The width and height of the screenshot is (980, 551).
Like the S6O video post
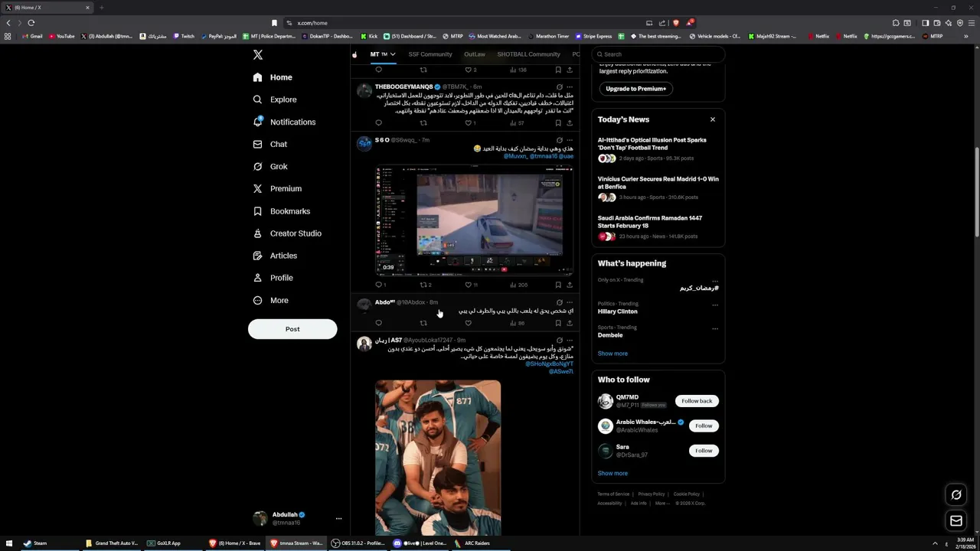click(468, 285)
